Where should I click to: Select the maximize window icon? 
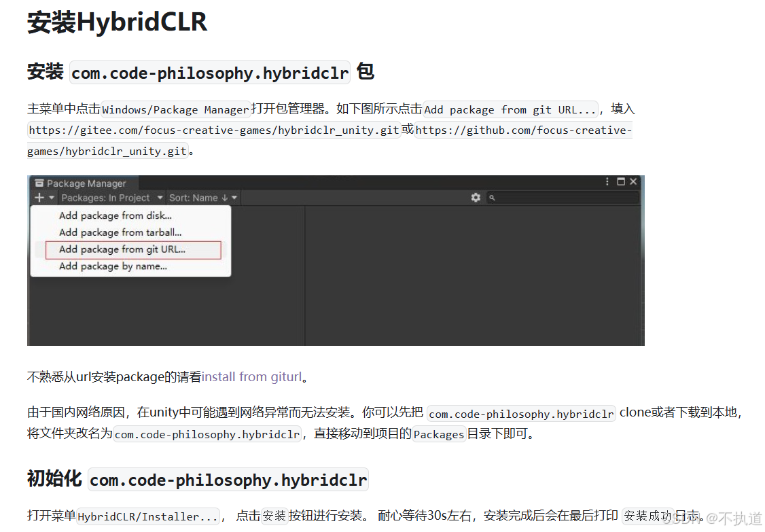click(x=621, y=181)
